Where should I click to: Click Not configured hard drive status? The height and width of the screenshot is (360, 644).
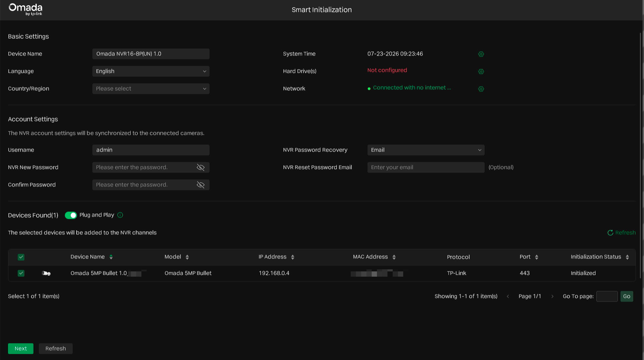pyautogui.click(x=387, y=70)
